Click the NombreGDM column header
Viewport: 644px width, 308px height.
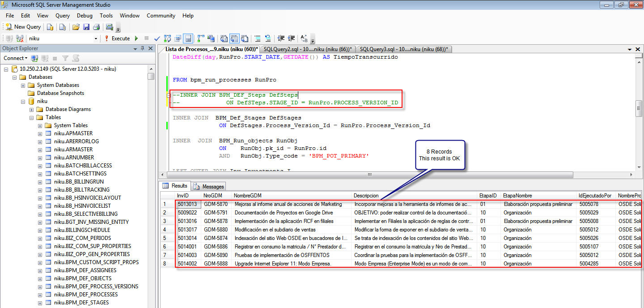(291, 196)
